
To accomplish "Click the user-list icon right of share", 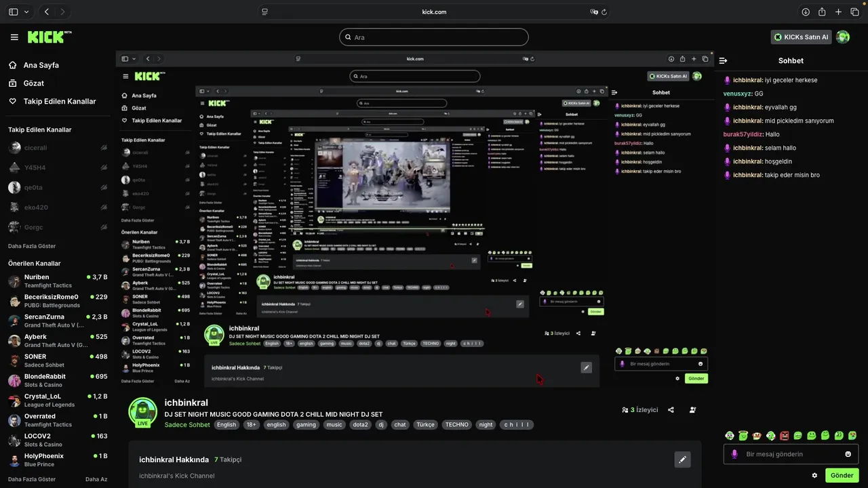I will point(692,410).
